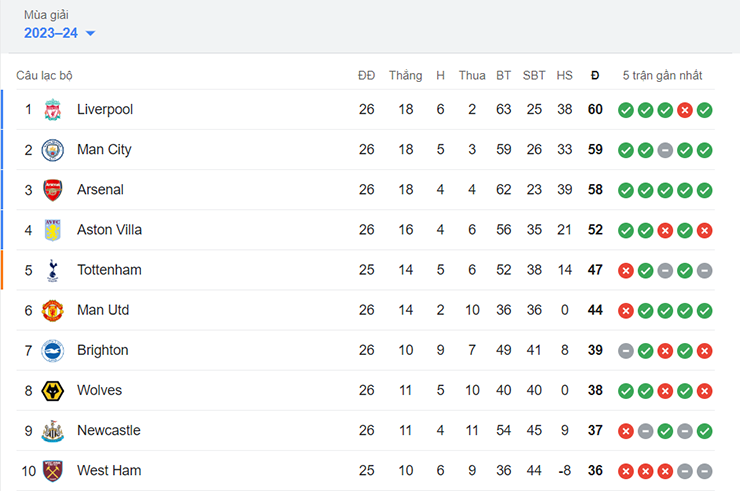This screenshot has height=491, width=740.
Task: Open the Liverpool team name link
Action: coord(105,109)
